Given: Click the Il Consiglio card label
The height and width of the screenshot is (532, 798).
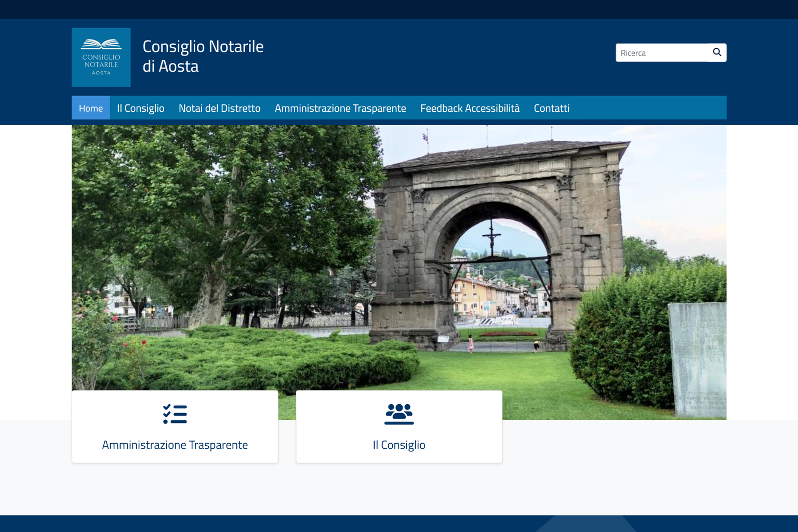Looking at the screenshot, I should click(398, 445).
